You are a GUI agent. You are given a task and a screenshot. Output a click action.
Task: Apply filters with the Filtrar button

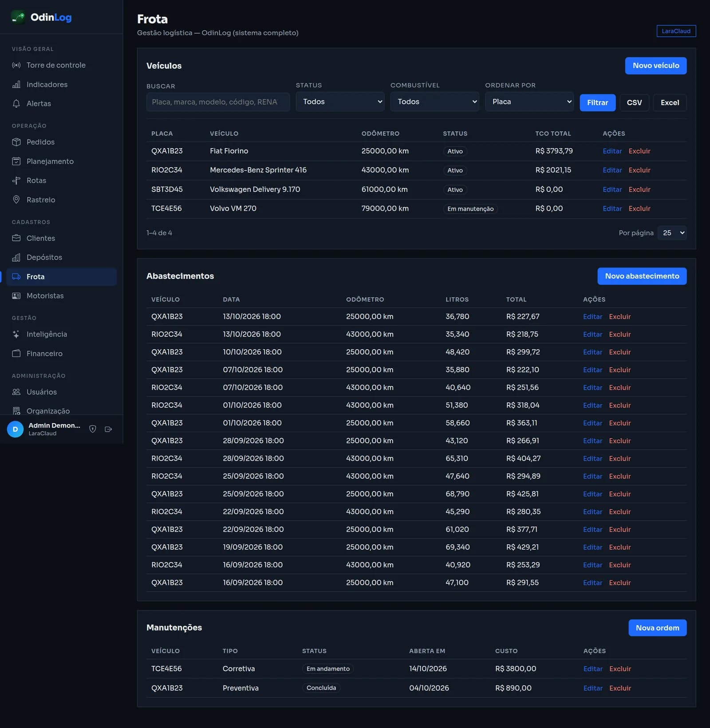[597, 102]
